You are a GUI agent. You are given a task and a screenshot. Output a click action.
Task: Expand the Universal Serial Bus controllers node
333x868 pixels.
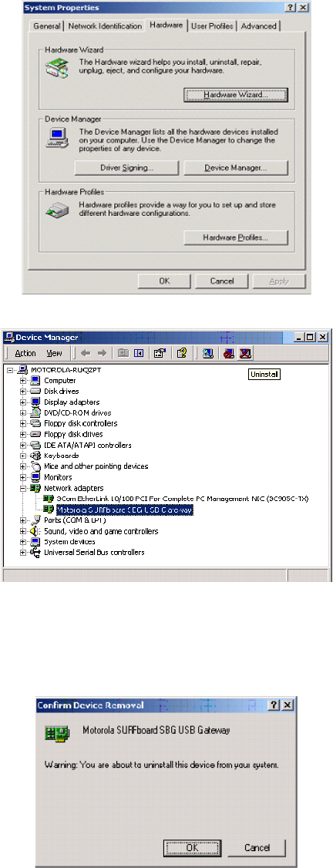23,553
